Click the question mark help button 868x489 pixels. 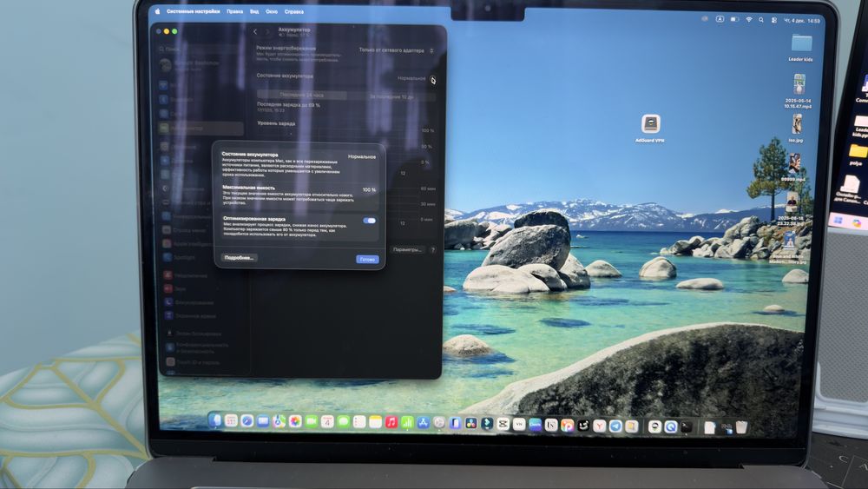pos(433,250)
